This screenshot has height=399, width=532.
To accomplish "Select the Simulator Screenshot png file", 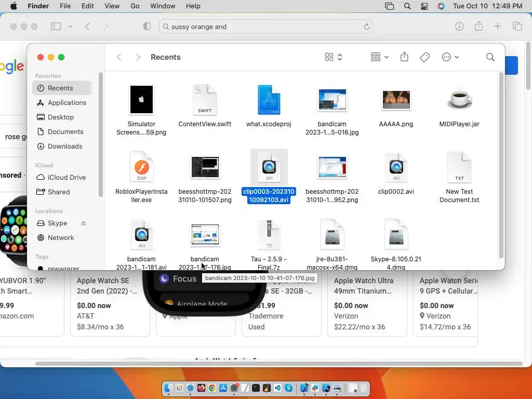I will [x=141, y=99].
